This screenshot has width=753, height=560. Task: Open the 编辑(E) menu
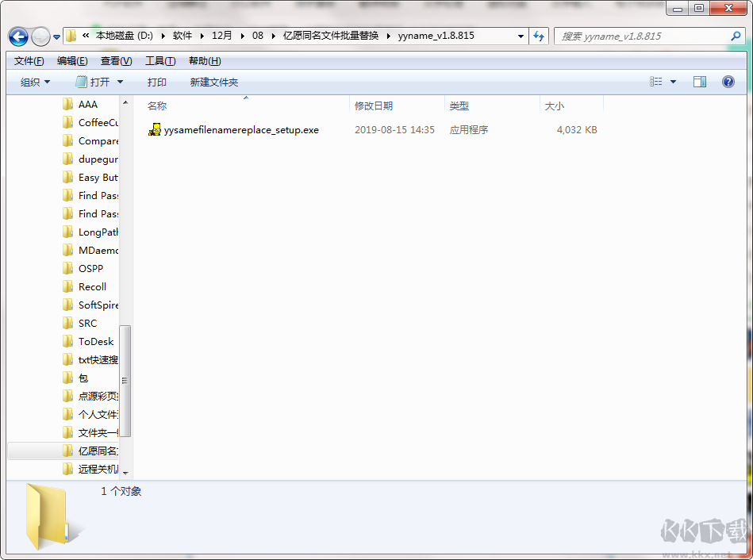point(72,61)
